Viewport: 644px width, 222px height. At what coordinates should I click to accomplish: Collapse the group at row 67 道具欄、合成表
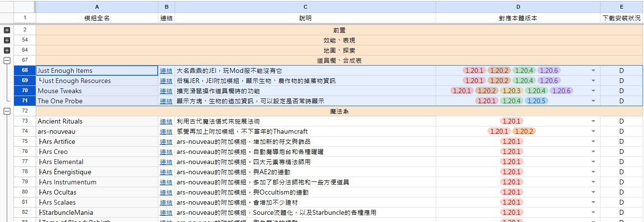[x=7, y=60]
